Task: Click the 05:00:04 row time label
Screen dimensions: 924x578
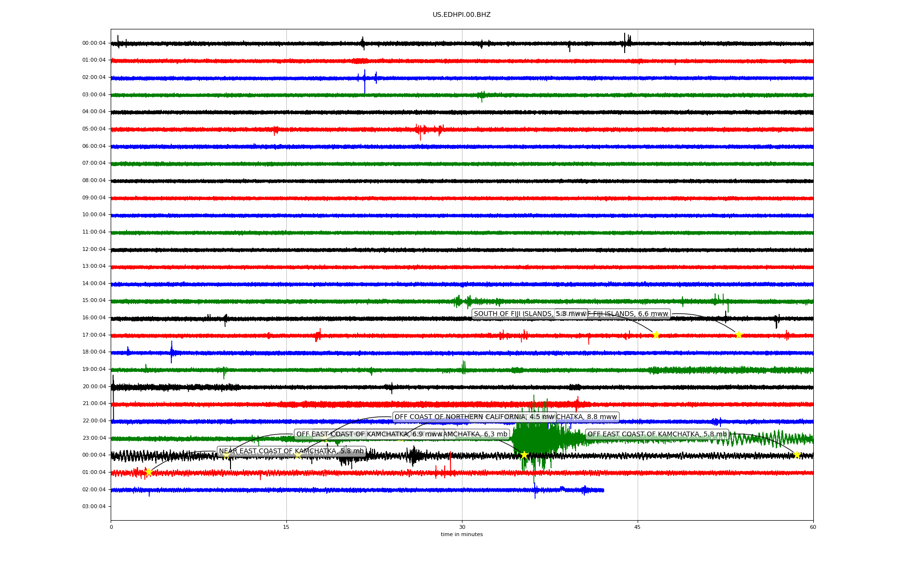Action: pos(94,129)
